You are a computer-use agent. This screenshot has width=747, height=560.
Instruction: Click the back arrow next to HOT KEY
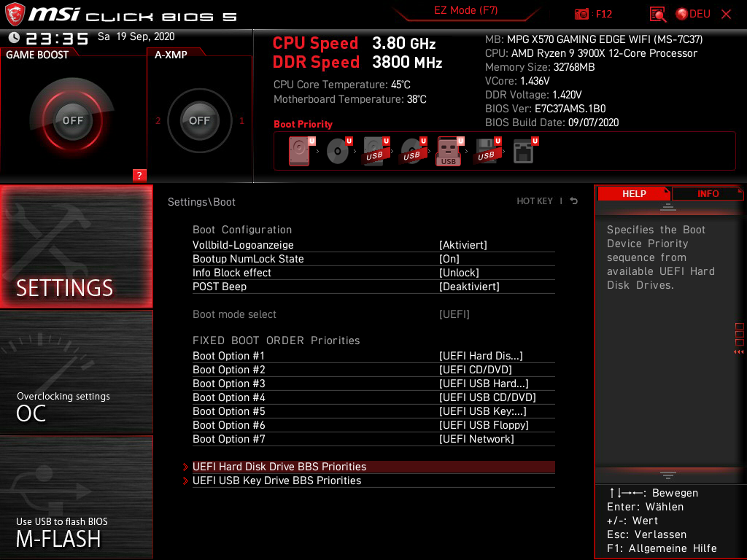pos(574,201)
